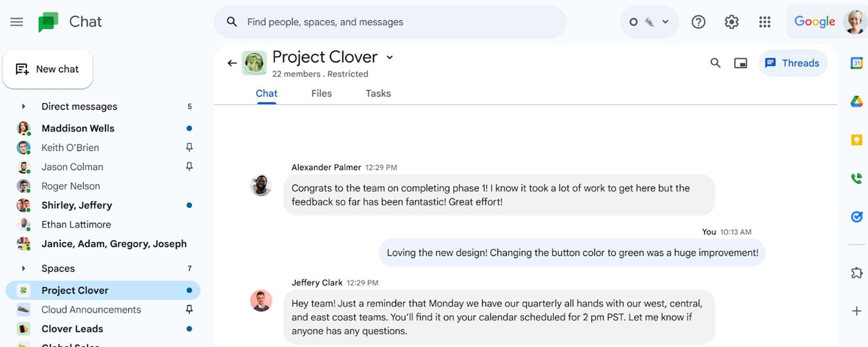The image size is (868, 347).
Task: Open Google Keep side panel icon
Action: coord(857,140)
